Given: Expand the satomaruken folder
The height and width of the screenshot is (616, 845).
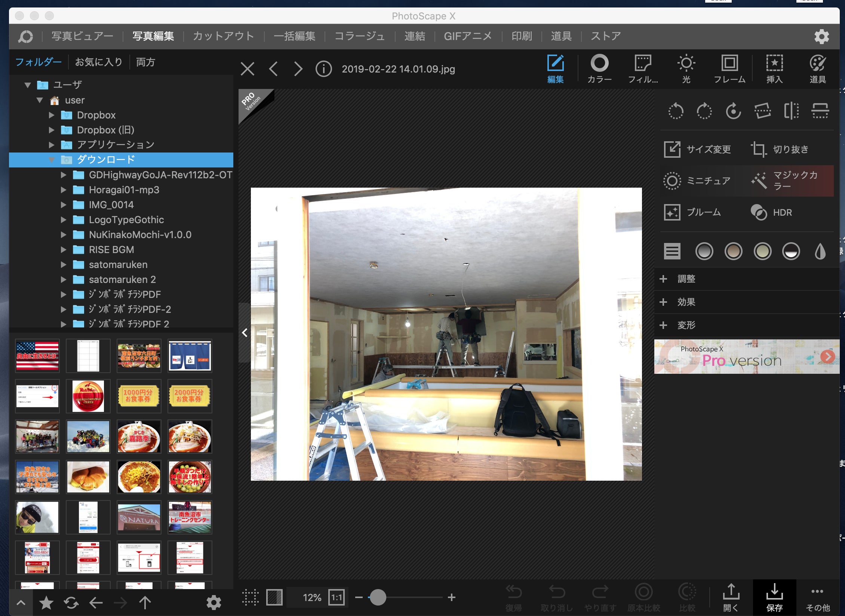Looking at the screenshot, I should click(x=64, y=265).
